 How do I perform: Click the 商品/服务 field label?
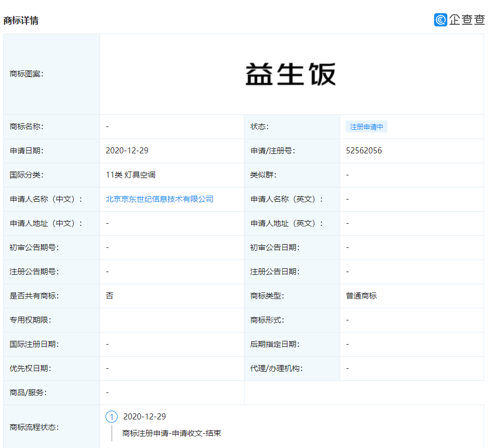27,392
